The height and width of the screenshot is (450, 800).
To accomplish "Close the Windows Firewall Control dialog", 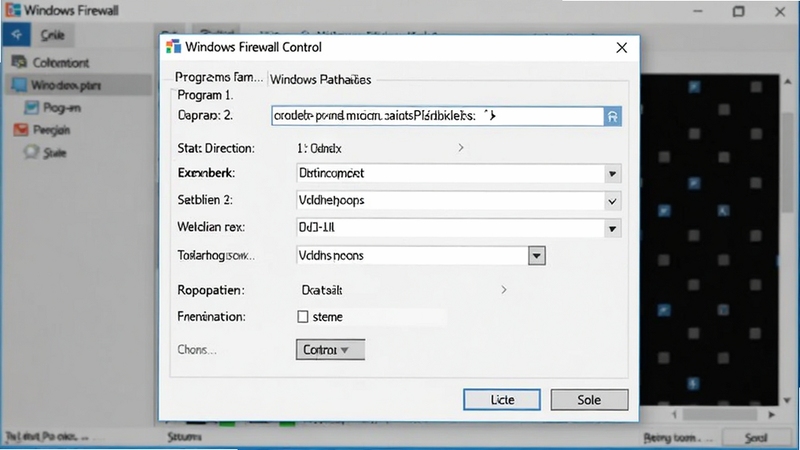I will click(621, 48).
